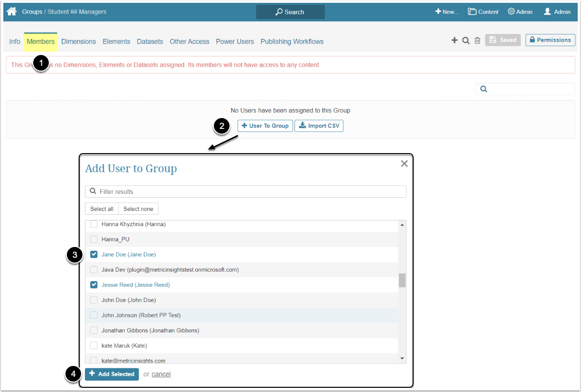Uncheck the Jessie Reed checkbox

94,285
